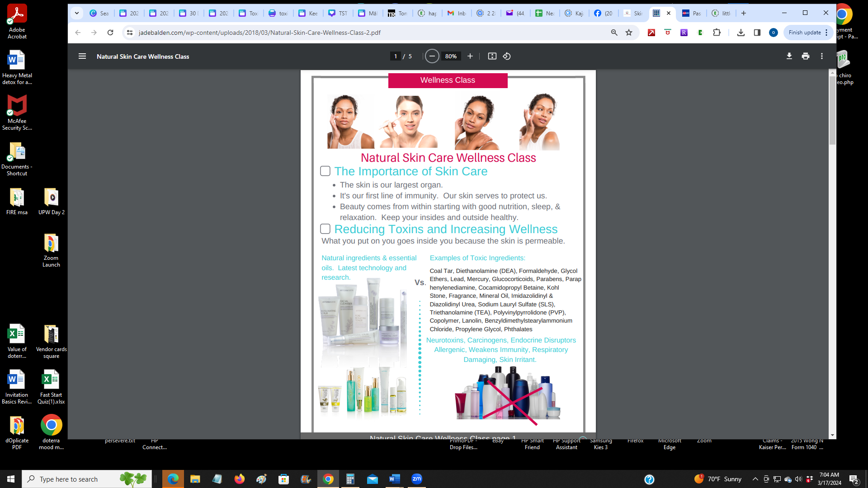Image resolution: width=868 pixels, height=488 pixels.
Task: Open the PDF sidebar menu icon
Action: 82,56
